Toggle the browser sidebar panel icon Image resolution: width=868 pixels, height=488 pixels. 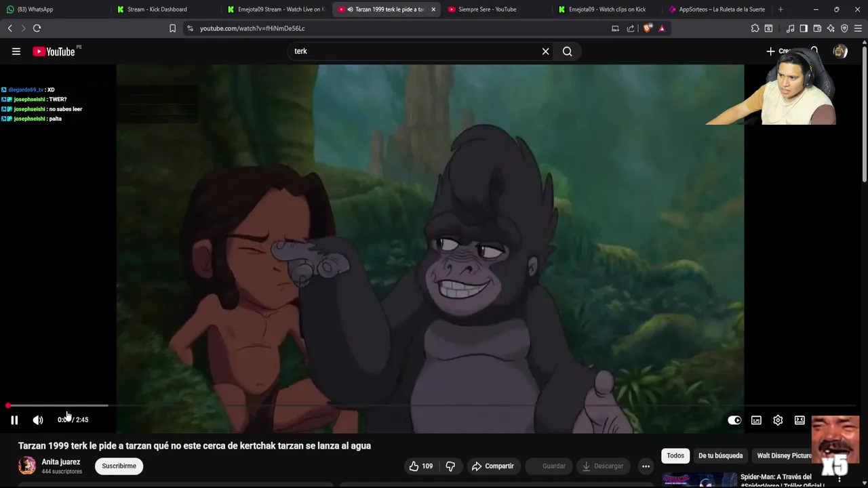(804, 28)
